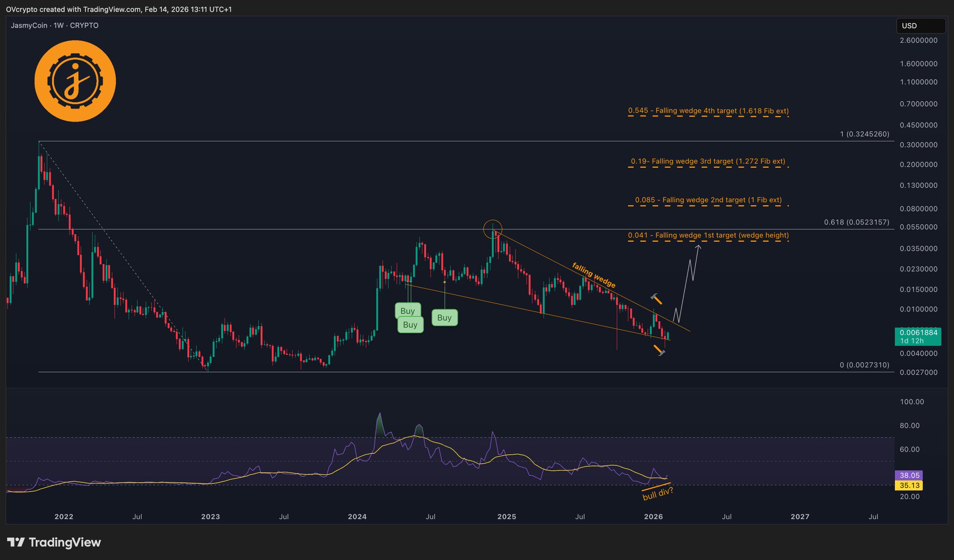Select the 0.618 Fib level label

pyautogui.click(x=856, y=222)
